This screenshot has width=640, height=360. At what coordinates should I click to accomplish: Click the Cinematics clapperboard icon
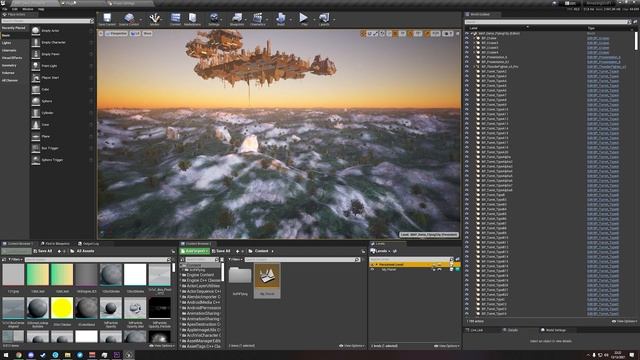pyautogui.click(x=258, y=18)
